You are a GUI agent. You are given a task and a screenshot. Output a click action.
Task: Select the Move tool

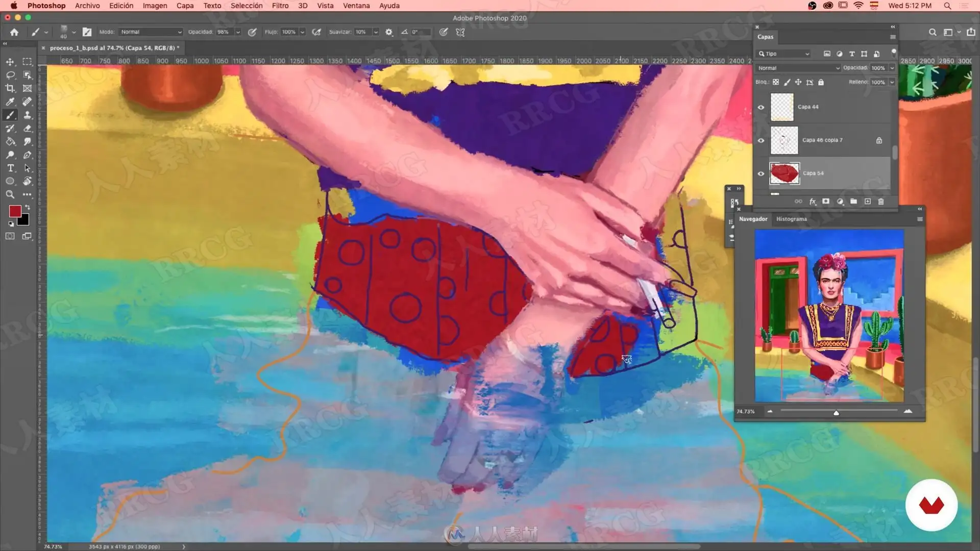(10, 62)
